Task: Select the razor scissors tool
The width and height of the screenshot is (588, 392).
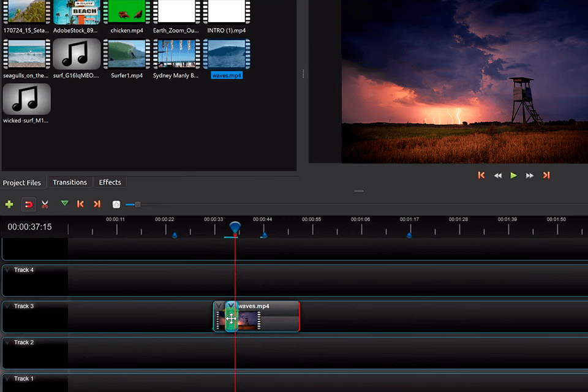Action: [45, 205]
